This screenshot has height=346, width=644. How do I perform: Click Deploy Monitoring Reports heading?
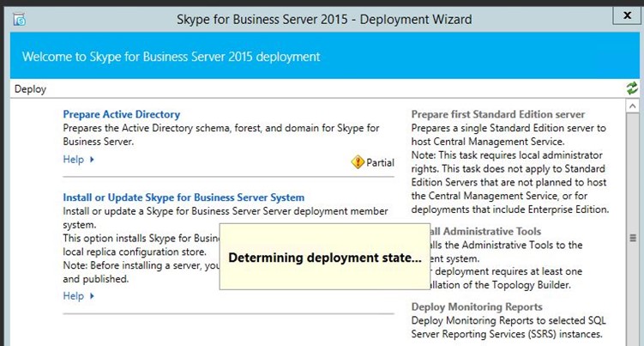pyautogui.click(x=477, y=307)
